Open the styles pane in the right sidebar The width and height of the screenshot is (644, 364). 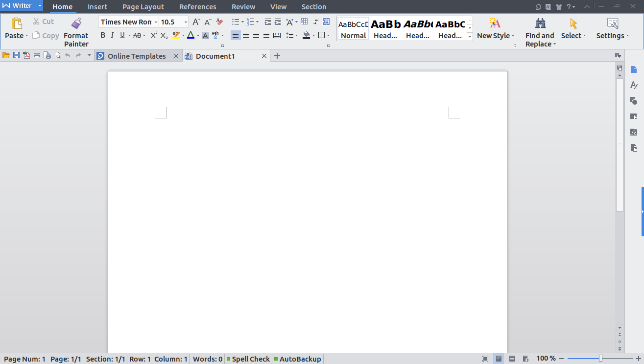pyautogui.click(x=634, y=85)
